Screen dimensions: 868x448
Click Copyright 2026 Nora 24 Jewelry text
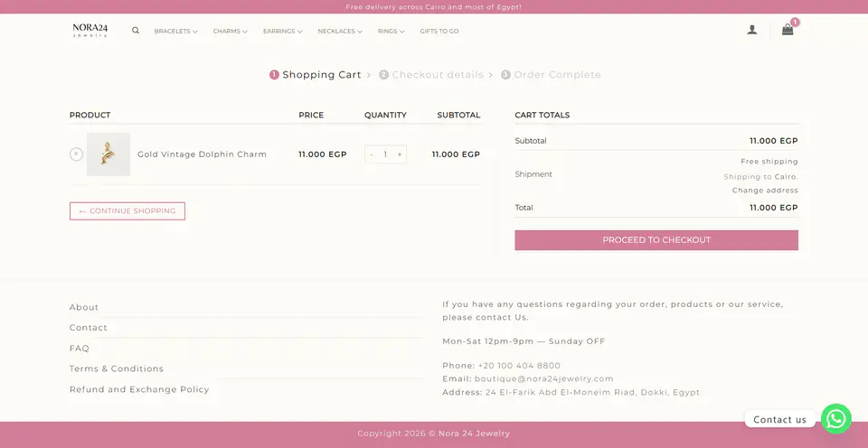(x=433, y=434)
